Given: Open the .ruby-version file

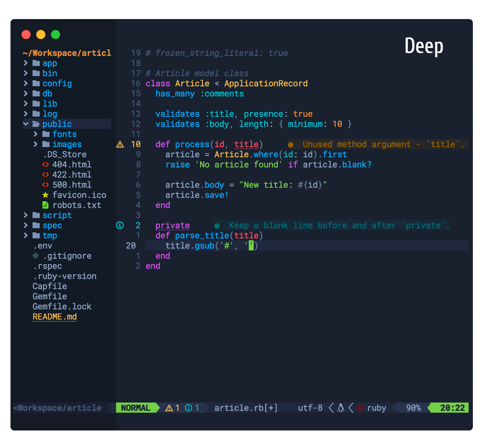Looking at the screenshot, I should point(65,276).
